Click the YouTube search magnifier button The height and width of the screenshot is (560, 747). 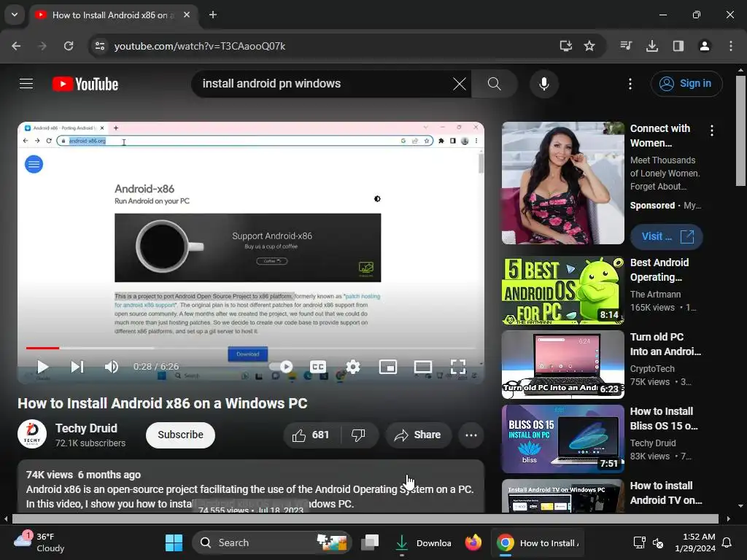(494, 84)
